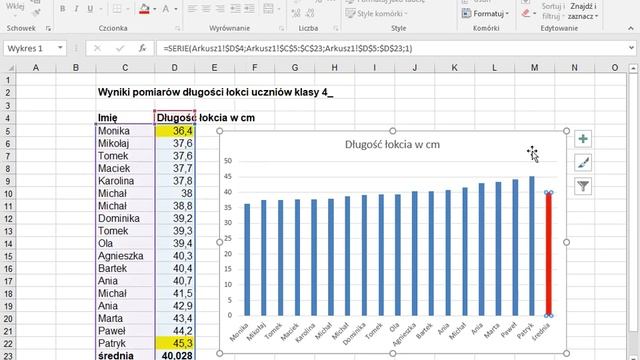This screenshot has width=640, height=360.
Task: Open Sortuj i filtruj menu
Action: (x=553, y=11)
